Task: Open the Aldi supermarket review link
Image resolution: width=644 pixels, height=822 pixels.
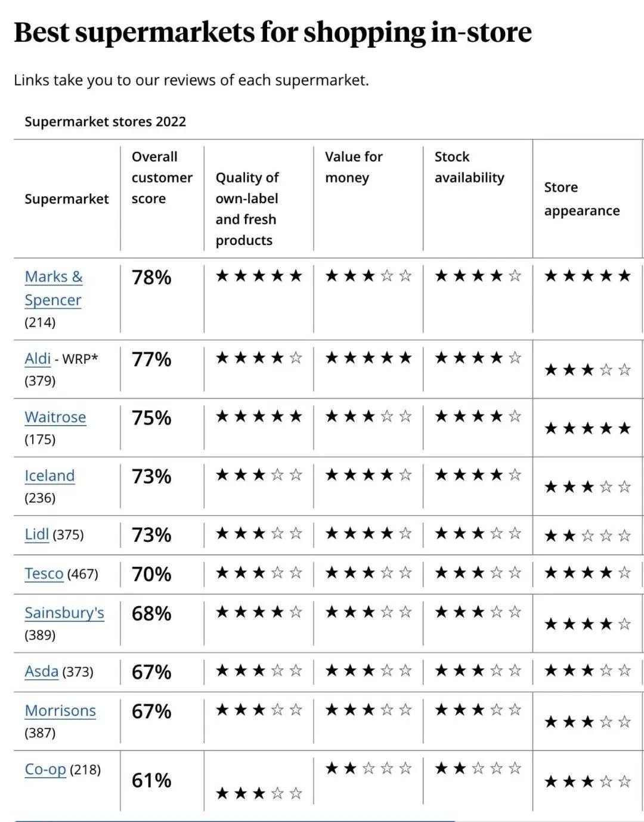Action: pos(38,359)
